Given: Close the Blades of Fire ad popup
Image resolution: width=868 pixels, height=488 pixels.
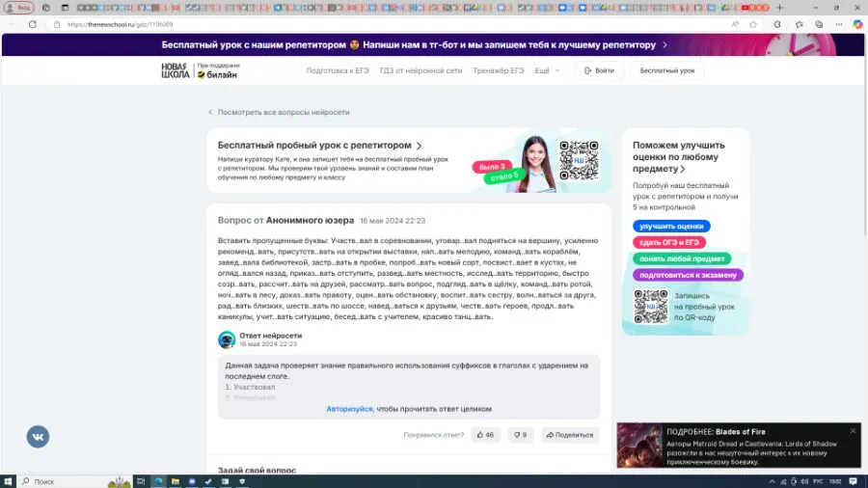Looking at the screenshot, I should coord(854,431).
